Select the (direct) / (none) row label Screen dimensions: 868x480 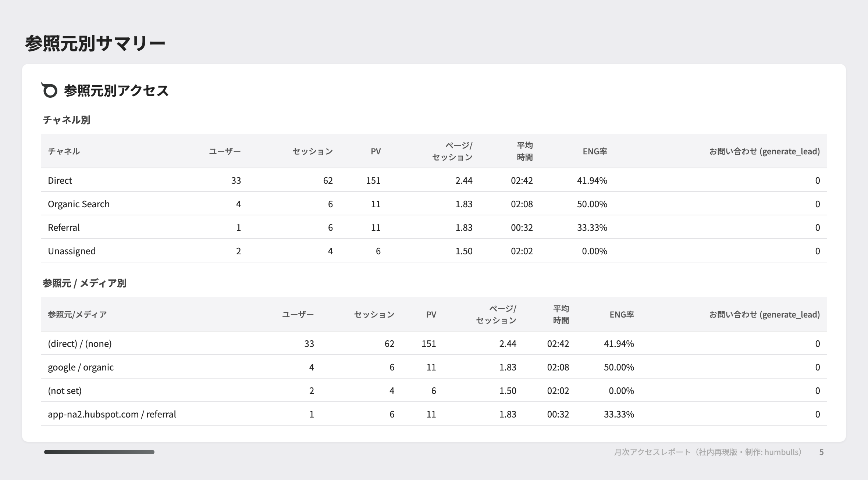(x=80, y=344)
